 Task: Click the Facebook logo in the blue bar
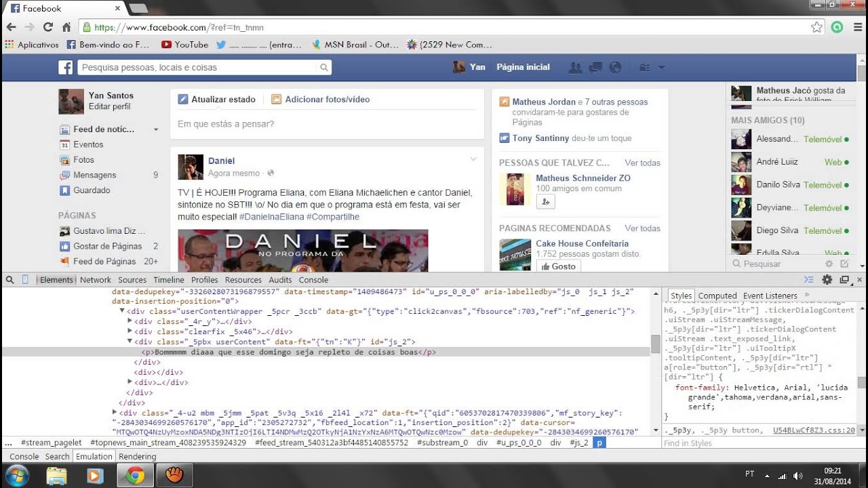[x=65, y=67]
